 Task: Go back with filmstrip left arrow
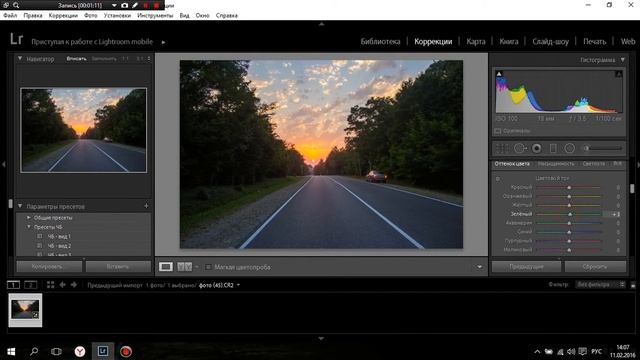(62, 285)
